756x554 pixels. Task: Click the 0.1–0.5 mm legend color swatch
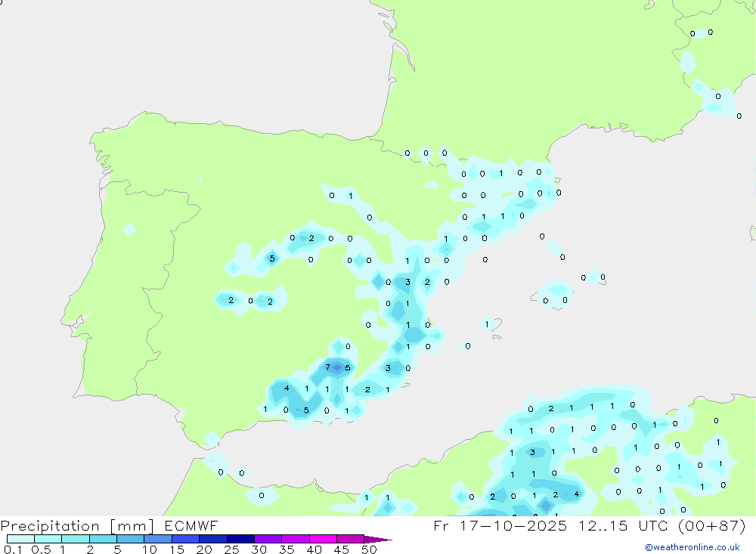20,539
